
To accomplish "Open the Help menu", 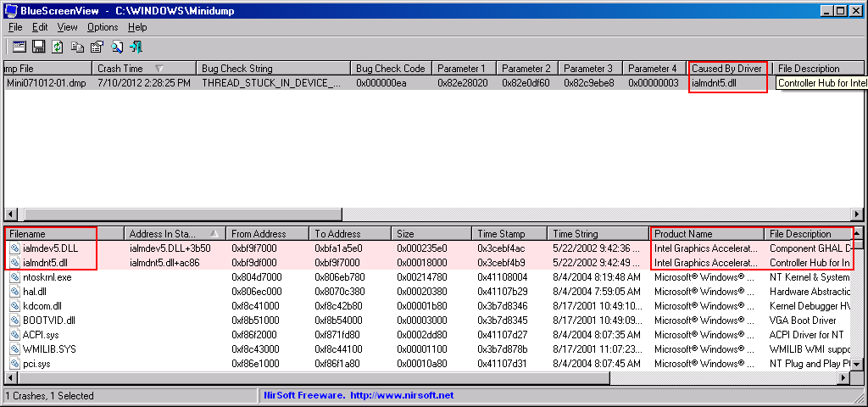I will tap(137, 27).
